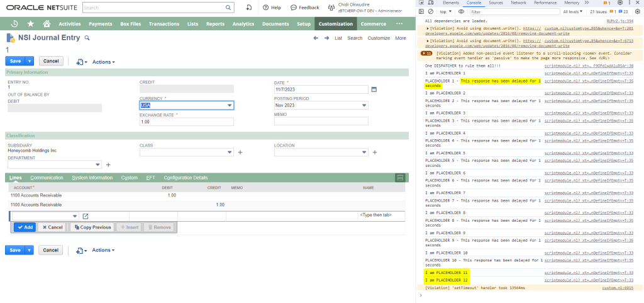
Task: Click the NSI Journal Entry record type icon
Action: [x=11, y=38]
